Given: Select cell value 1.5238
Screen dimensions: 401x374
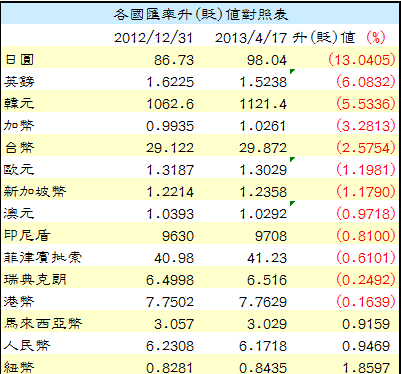Looking at the screenshot, I should point(263,82).
